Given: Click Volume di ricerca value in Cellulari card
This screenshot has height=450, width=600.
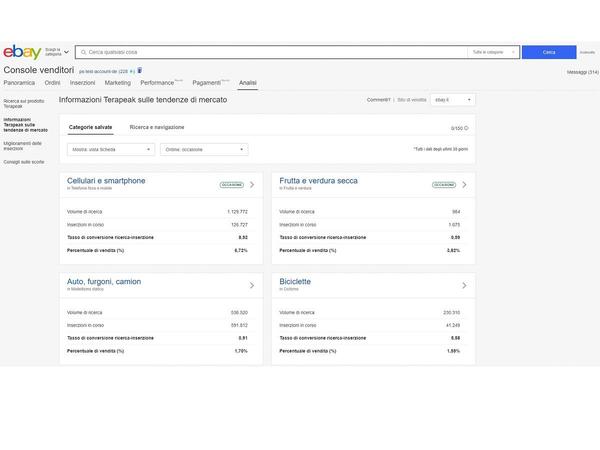Looking at the screenshot, I should 237,212.
